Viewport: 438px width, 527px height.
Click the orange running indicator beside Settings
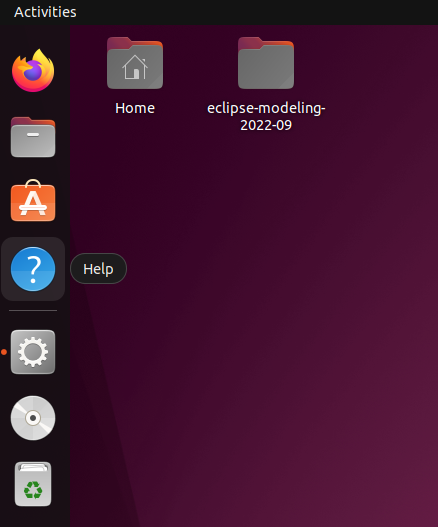(4, 352)
